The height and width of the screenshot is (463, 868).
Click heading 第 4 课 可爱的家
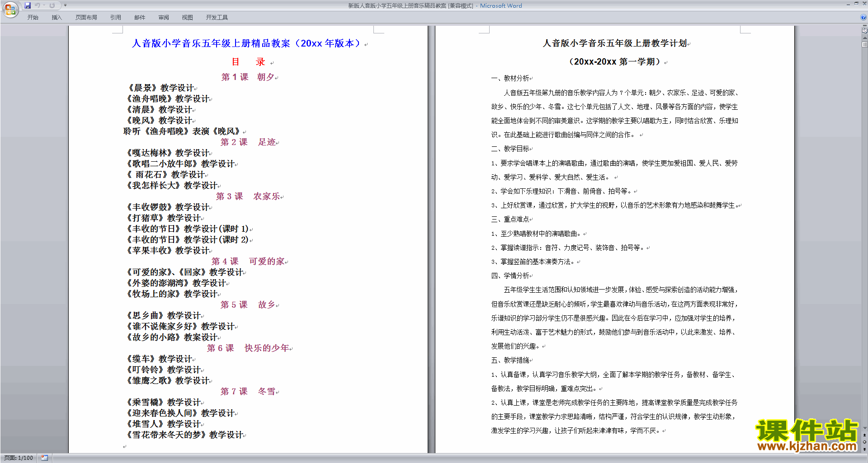(248, 262)
